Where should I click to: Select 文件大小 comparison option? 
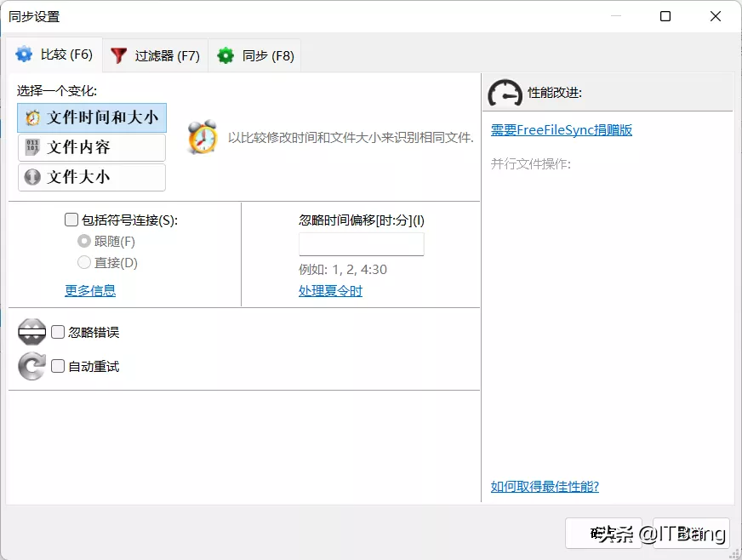(x=92, y=177)
